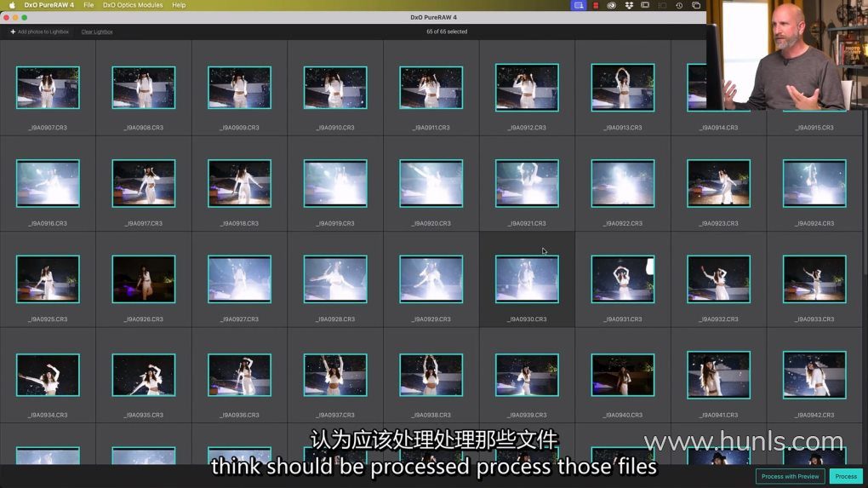Select thumbnail _I9A0912.CR3
The height and width of the screenshot is (488, 868).
(527, 88)
